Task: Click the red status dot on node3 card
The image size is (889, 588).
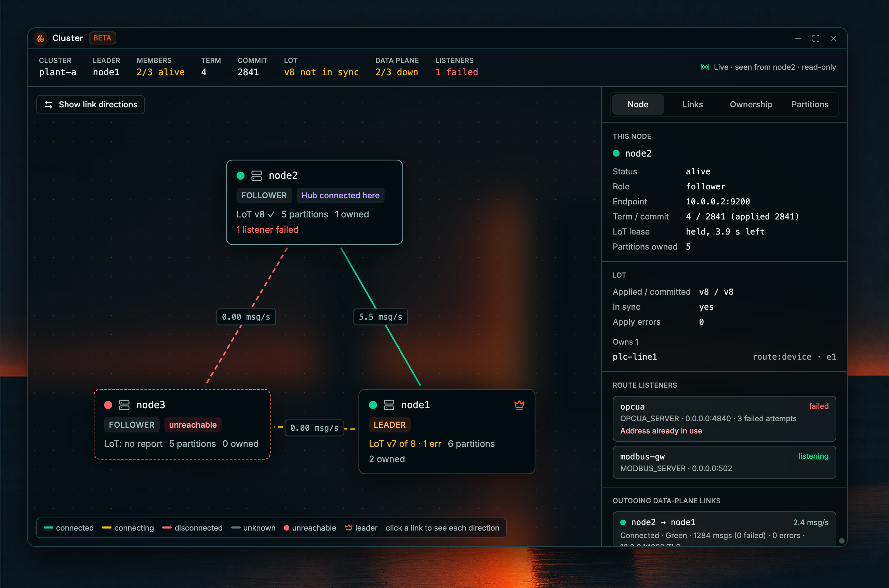Action: coord(108,405)
